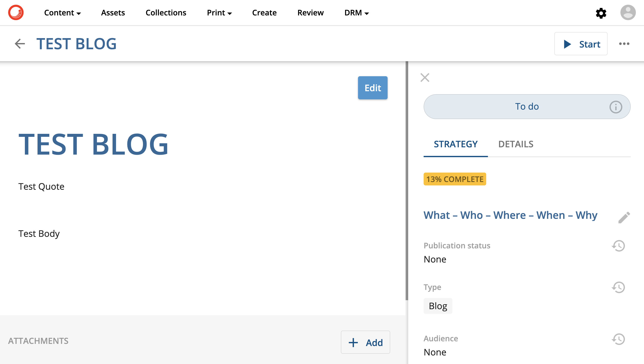The height and width of the screenshot is (364, 644).
Task: Click the Audience field label
Action: [x=441, y=338]
